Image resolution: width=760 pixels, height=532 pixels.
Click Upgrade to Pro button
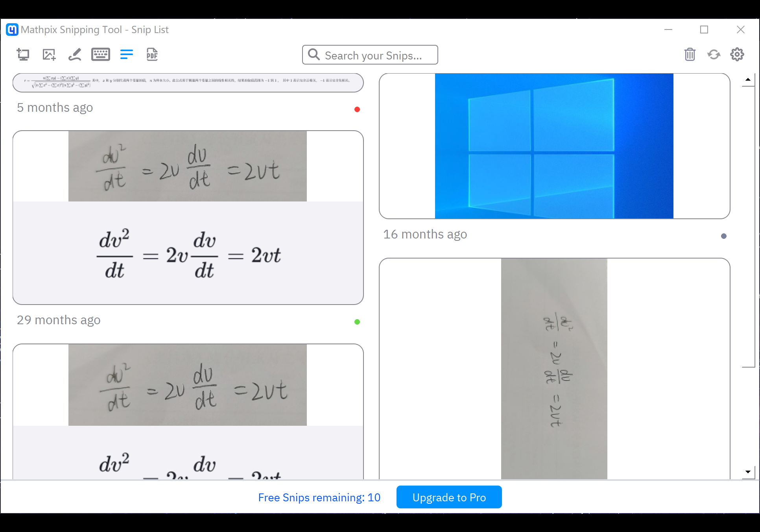coord(449,497)
